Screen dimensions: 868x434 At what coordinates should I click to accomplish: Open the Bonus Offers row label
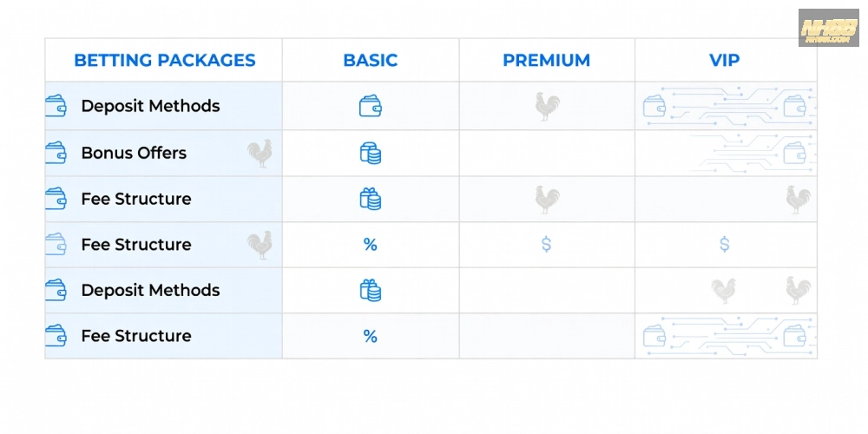134,153
